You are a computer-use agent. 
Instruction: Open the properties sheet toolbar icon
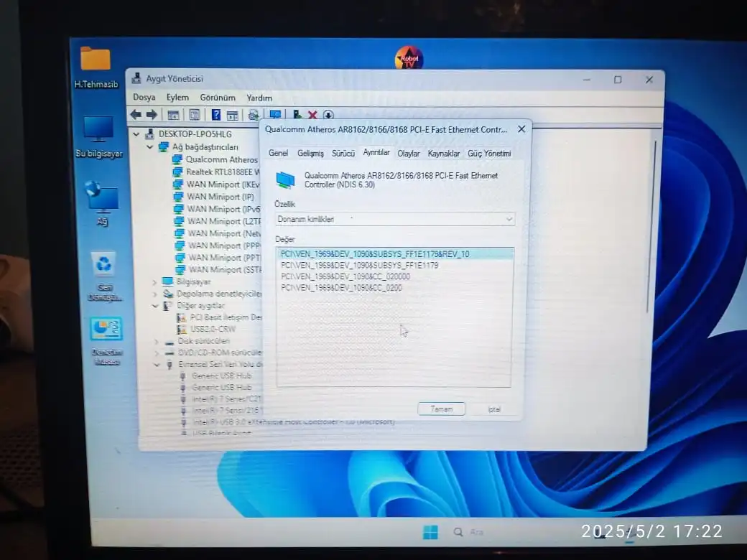(x=195, y=115)
